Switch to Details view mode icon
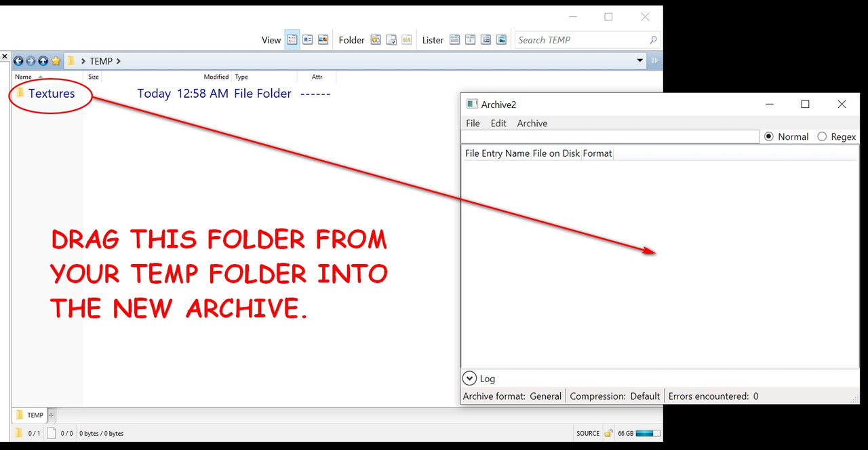This screenshot has height=450, width=868. (292, 40)
